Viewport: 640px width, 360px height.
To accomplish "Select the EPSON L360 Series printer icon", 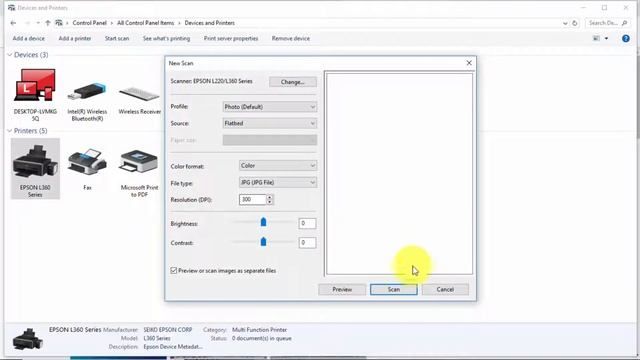I will click(x=35, y=162).
